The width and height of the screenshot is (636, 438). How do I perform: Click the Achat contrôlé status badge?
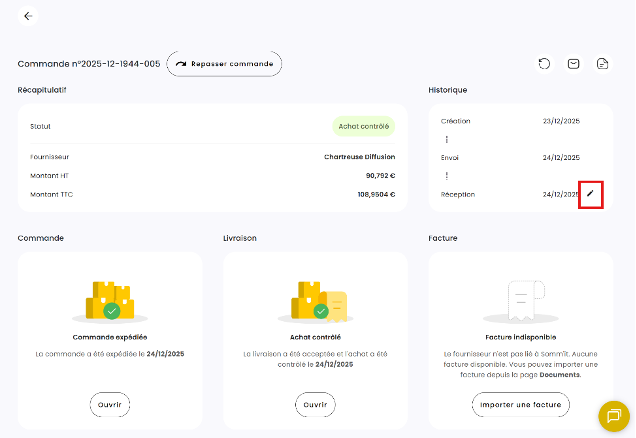click(x=363, y=127)
